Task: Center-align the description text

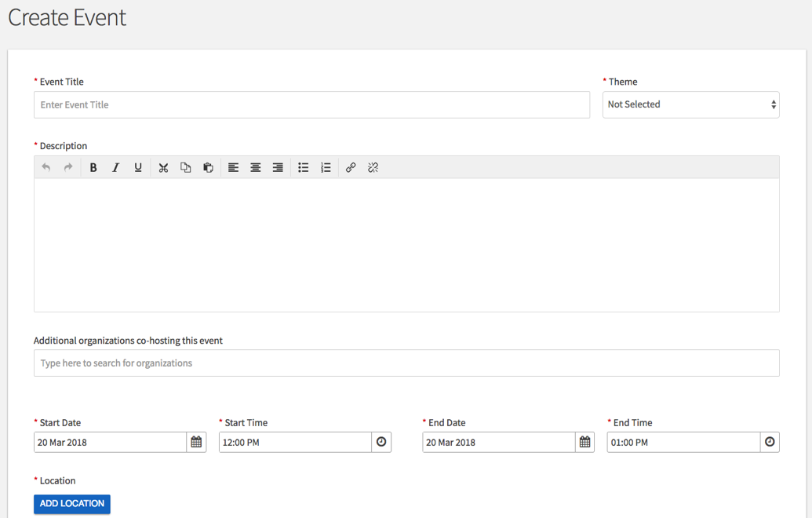Action: [x=256, y=167]
